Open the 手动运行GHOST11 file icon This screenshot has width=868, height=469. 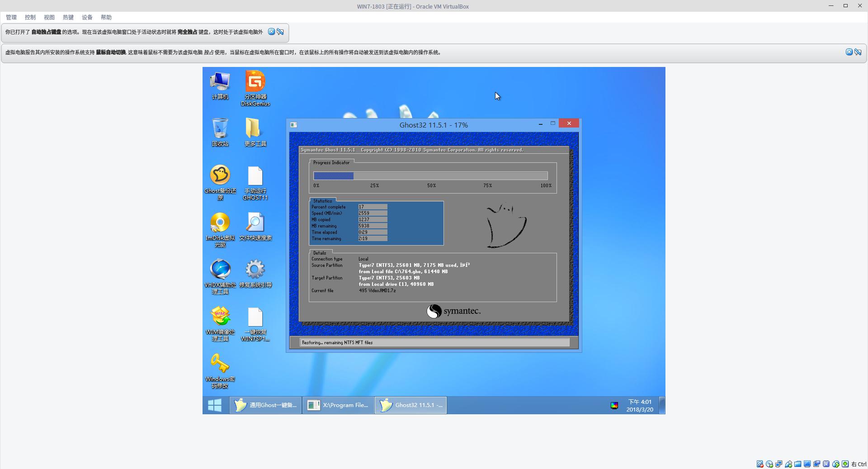(x=255, y=176)
